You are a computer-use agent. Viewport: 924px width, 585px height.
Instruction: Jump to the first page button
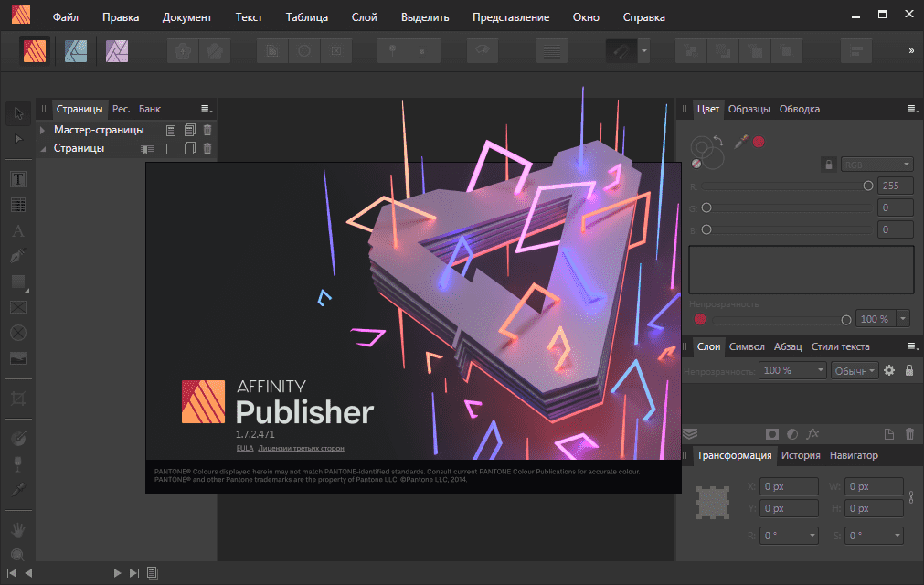pyautogui.click(x=11, y=572)
